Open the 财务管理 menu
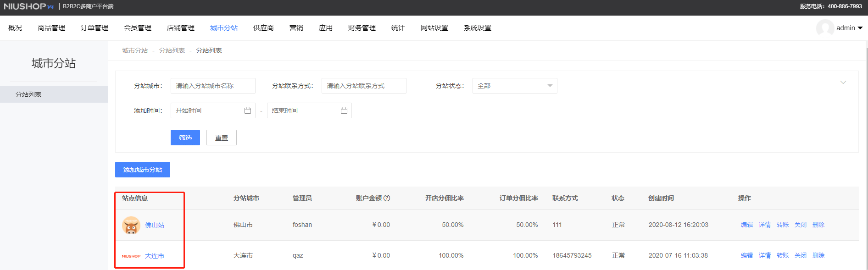868x270 pixels. (x=362, y=28)
